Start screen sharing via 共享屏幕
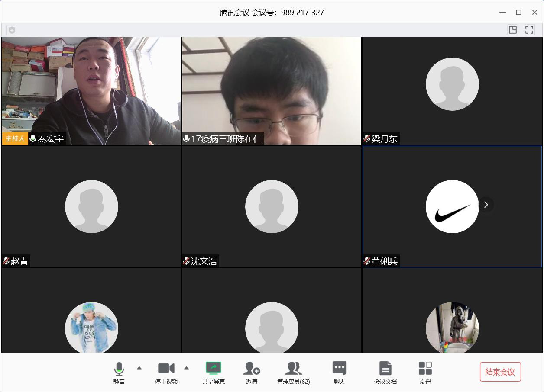The image size is (544, 392). [x=214, y=373]
